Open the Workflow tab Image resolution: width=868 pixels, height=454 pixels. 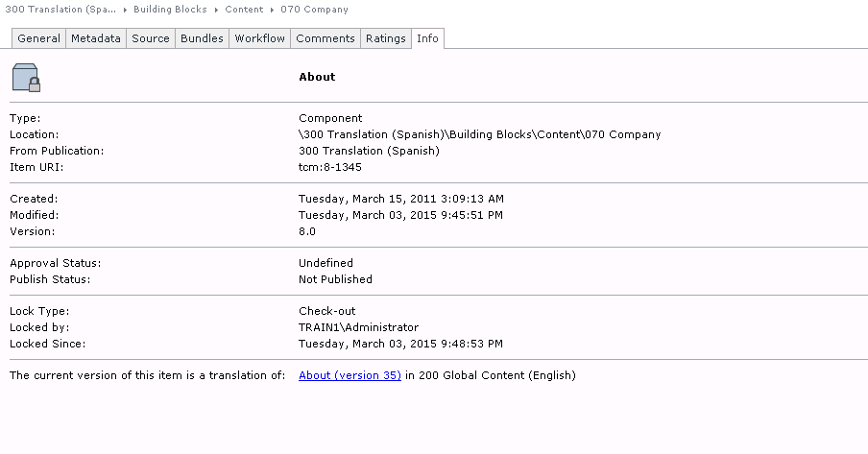[259, 38]
